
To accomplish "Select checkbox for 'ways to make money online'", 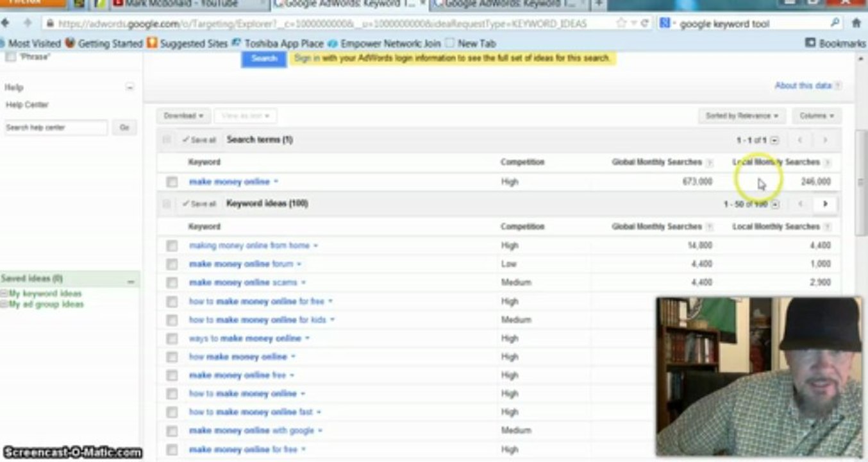I will pos(172,338).
